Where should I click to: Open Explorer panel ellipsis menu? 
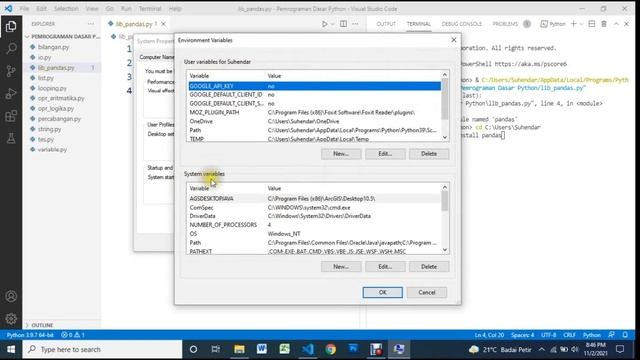tap(91, 24)
